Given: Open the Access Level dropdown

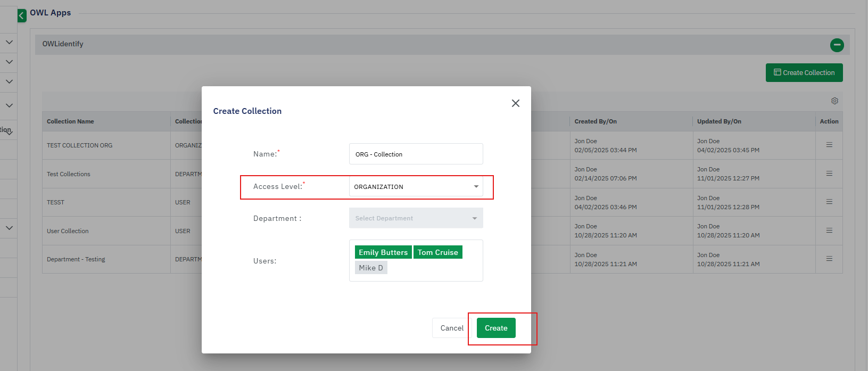Looking at the screenshot, I should tap(416, 187).
